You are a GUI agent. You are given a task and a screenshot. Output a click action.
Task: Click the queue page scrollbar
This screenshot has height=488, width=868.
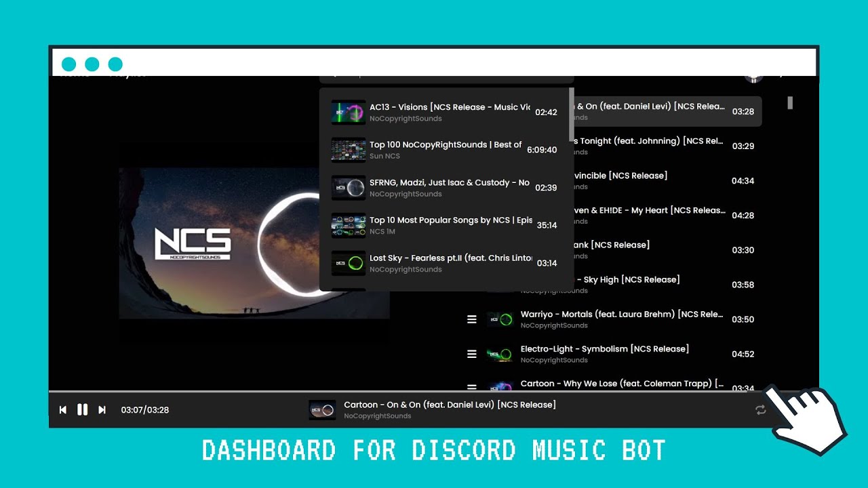coord(790,102)
